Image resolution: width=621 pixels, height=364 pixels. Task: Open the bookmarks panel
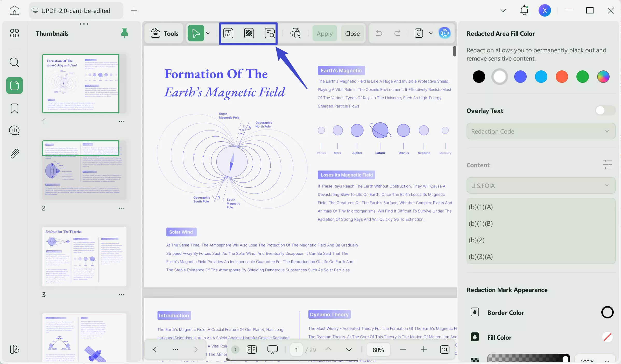click(14, 108)
